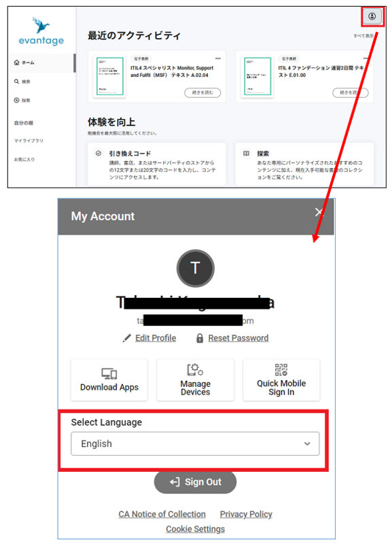Open CA Notice of Collection link
The width and height of the screenshot is (392, 544).
(x=162, y=514)
